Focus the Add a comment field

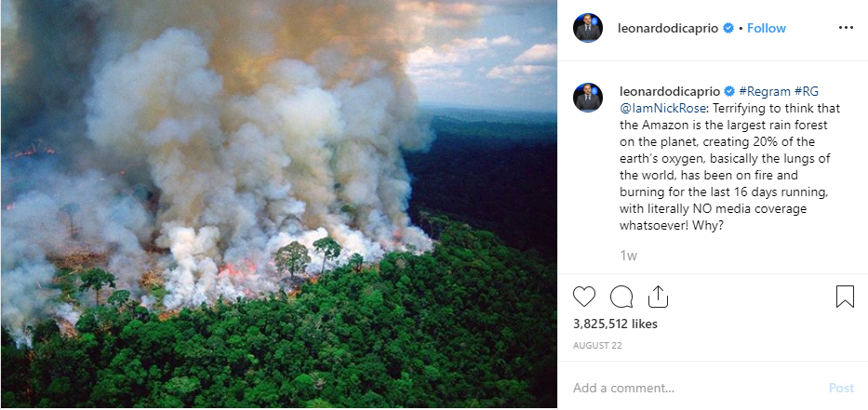[688, 388]
